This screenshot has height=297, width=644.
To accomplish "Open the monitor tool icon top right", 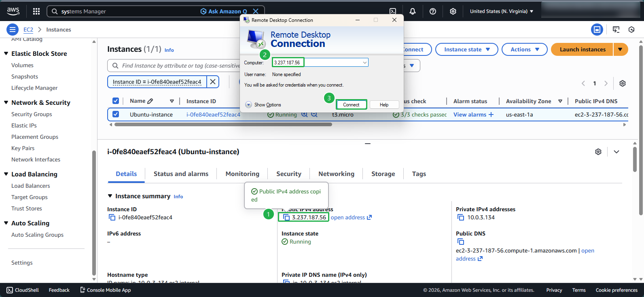I will (x=616, y=30).
